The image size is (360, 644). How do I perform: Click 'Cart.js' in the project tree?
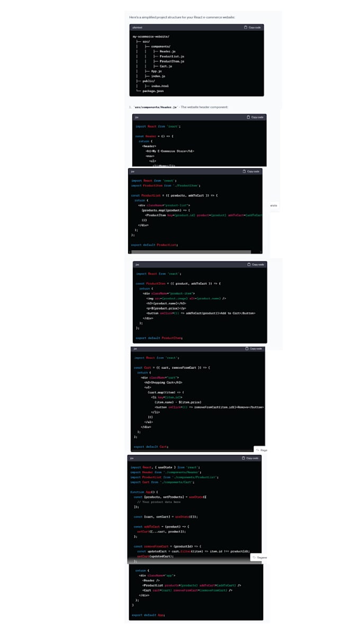point(166,66)
